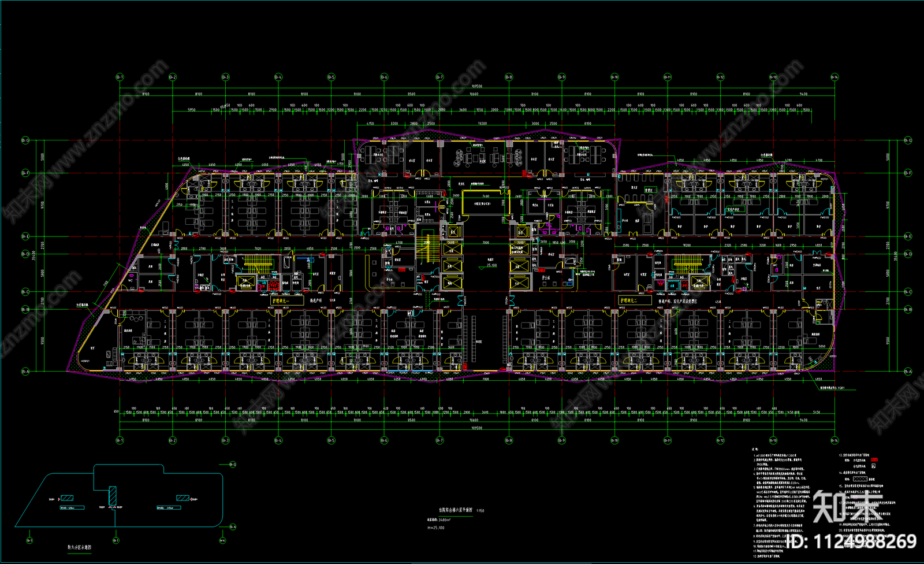Click the B-G bubble on key plan
924x564 pixels.
click(233, 465)
